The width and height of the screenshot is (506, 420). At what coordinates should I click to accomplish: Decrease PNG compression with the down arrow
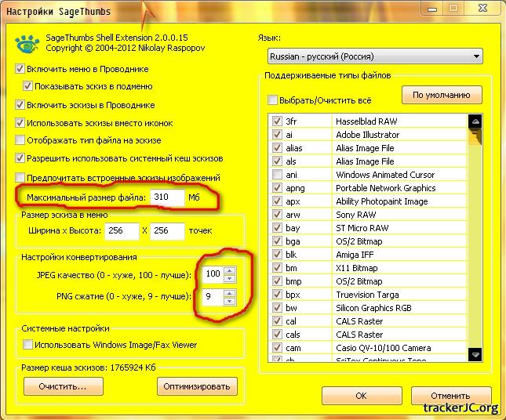coord(229,302)
